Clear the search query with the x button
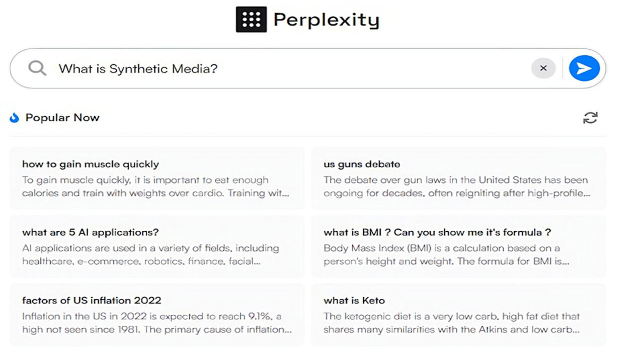 pos(543,68)
